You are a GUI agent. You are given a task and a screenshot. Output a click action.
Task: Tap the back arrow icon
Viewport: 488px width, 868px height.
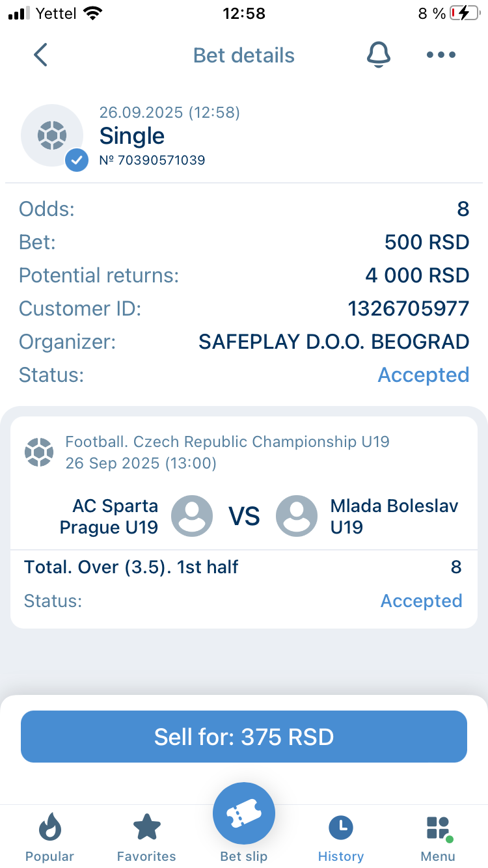(x=40, y=55)
